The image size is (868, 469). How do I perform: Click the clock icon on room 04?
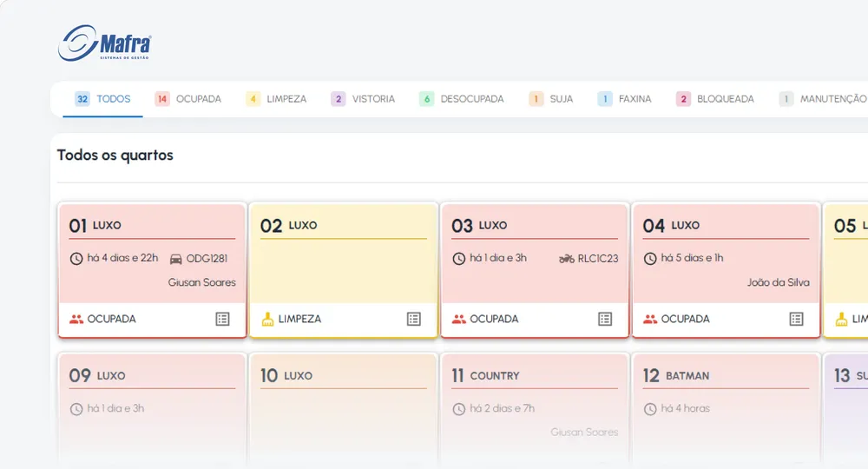point(650,259)
